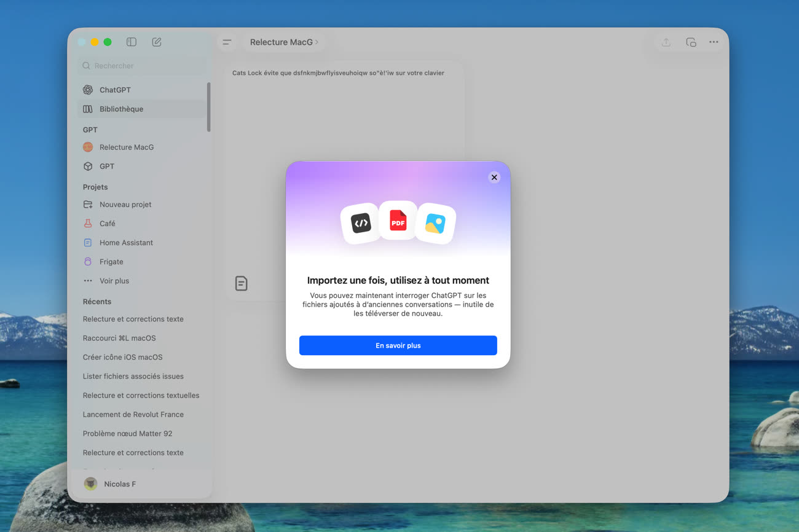The height and width of the screenshot is (532, 799).
Task: Click the Voir plus ellipsis icon
Action: click(88, 281)
